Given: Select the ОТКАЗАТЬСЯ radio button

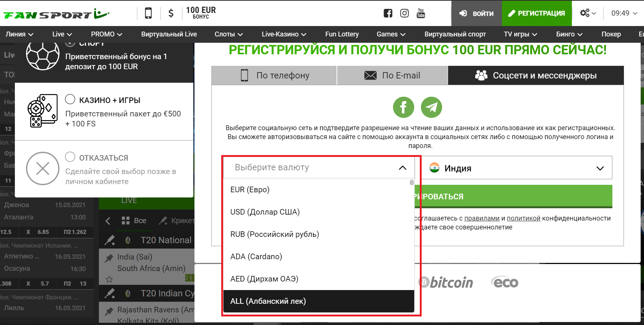Looking at the screenshot, I should [x=70, y=157].
